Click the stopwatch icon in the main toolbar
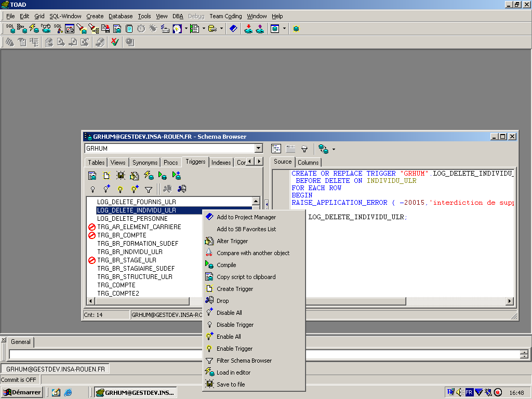The image size is (532, 399). [x=141, y=29]
